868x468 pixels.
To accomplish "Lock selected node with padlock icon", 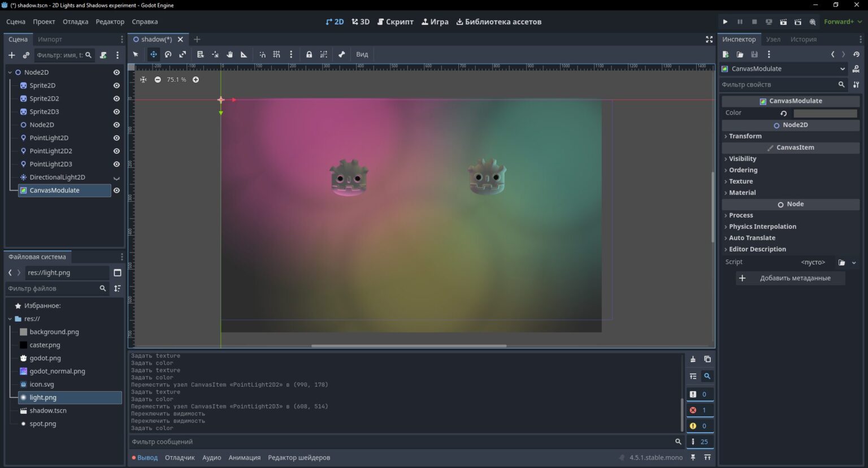I will (309, 54).
